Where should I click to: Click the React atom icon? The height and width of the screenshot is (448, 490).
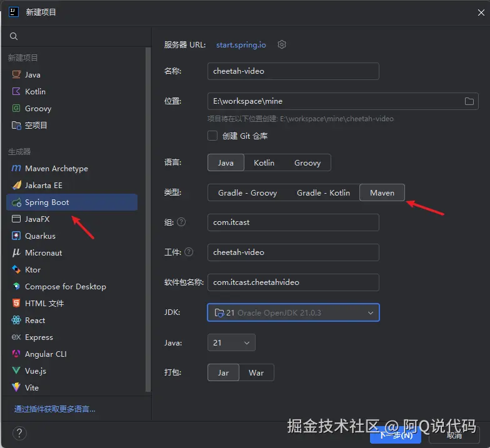point(16,320)
